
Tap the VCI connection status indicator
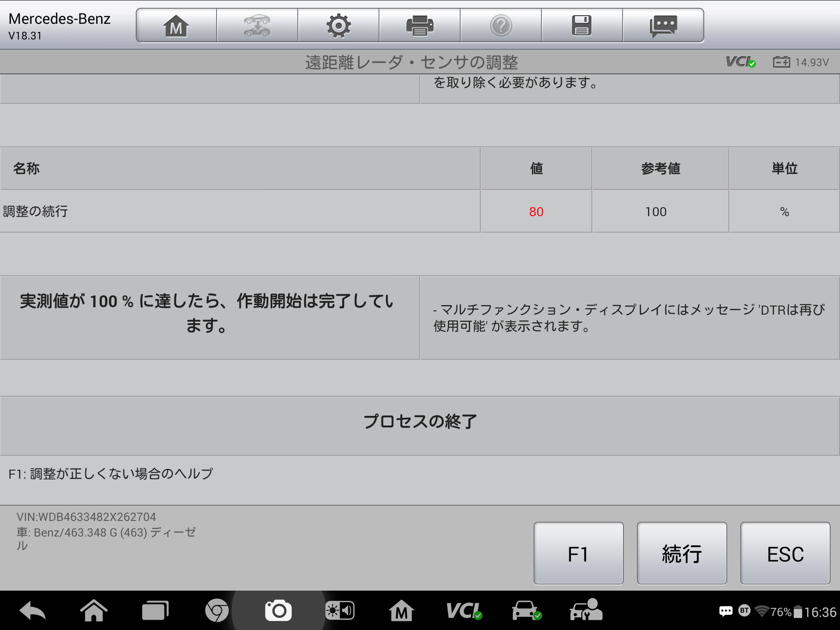[741, 62]
